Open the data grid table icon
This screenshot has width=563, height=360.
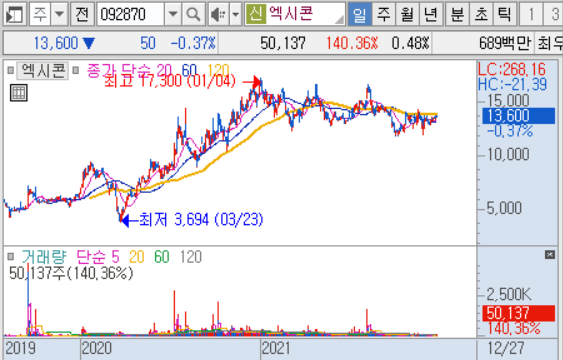click(x=19, y=93)
